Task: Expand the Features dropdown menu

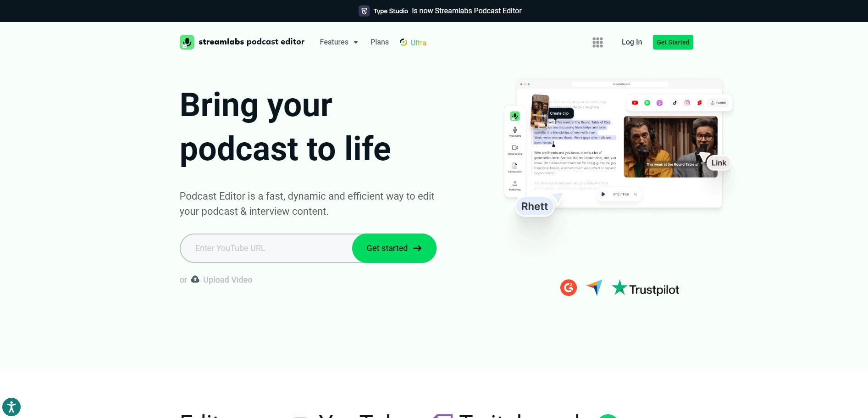Action: tap(338, 42)
